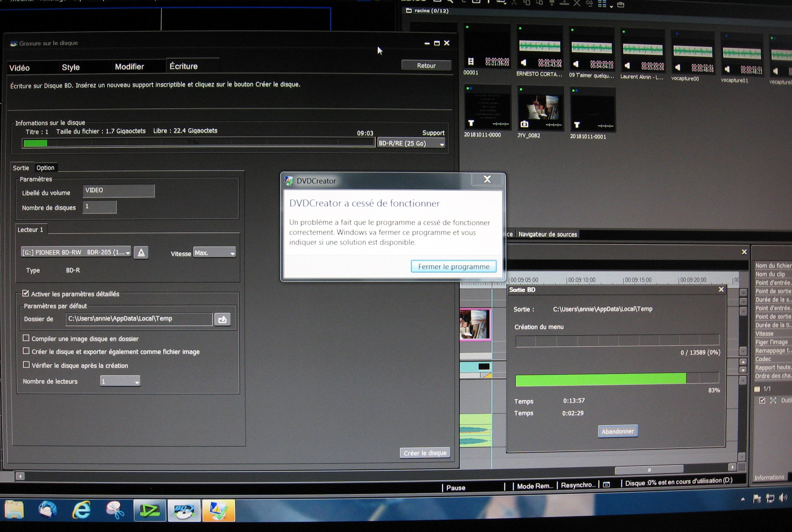
Task: Open the Action Center flag icon
Action: tap(757, 498)
